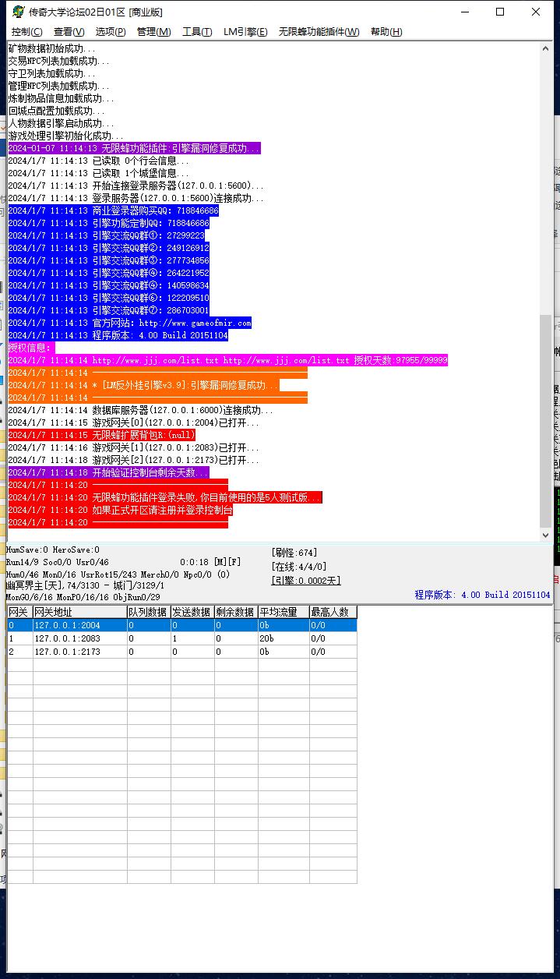Click the 授权信息 log line
This screenshot has width=560, height=979.
point(30,348)
